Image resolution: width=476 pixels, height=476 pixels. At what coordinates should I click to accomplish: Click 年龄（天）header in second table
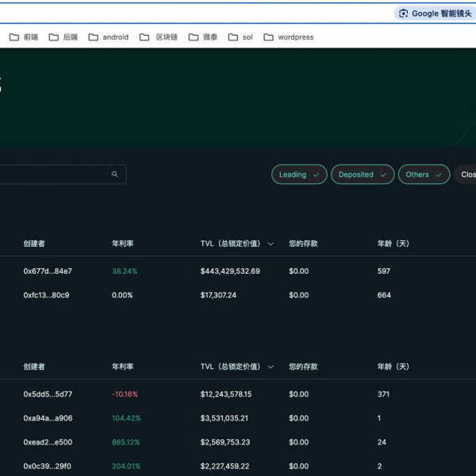pyautogui.click(x=393, y=367)
